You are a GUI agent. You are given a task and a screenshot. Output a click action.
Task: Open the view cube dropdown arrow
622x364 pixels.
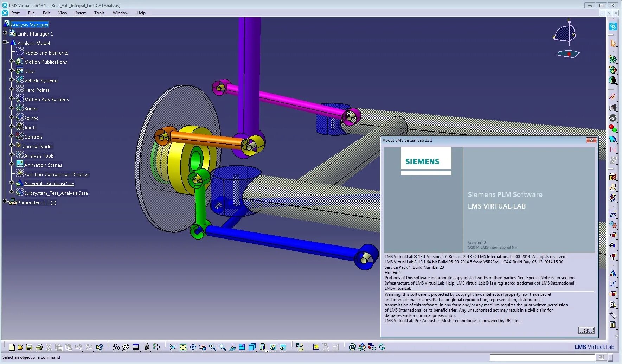pos(257,351)
